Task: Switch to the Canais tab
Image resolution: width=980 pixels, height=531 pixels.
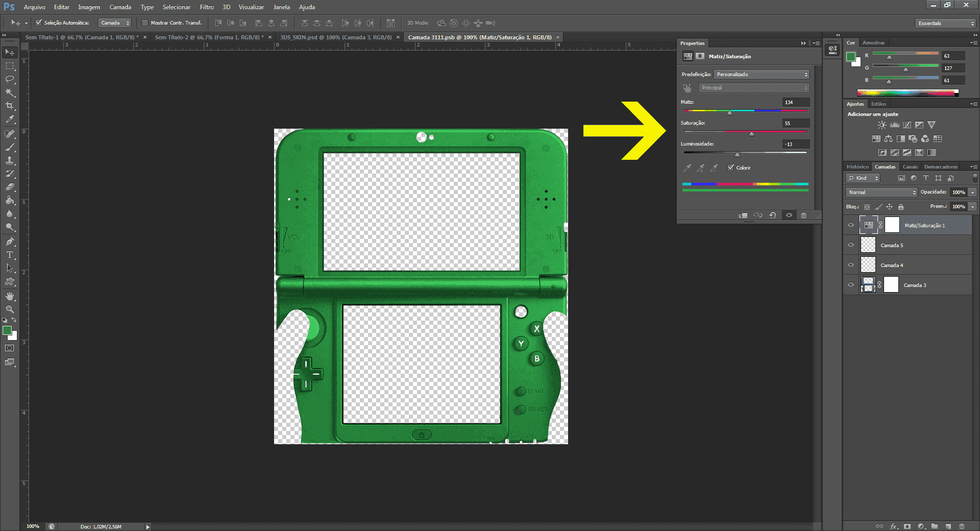Action: click(910, 167)
